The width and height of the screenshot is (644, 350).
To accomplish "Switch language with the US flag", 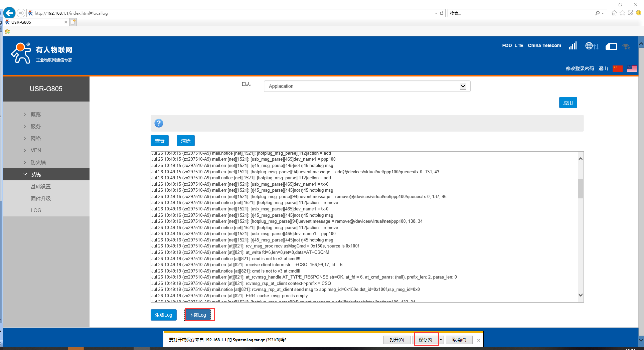I will (x=632, y=68).
